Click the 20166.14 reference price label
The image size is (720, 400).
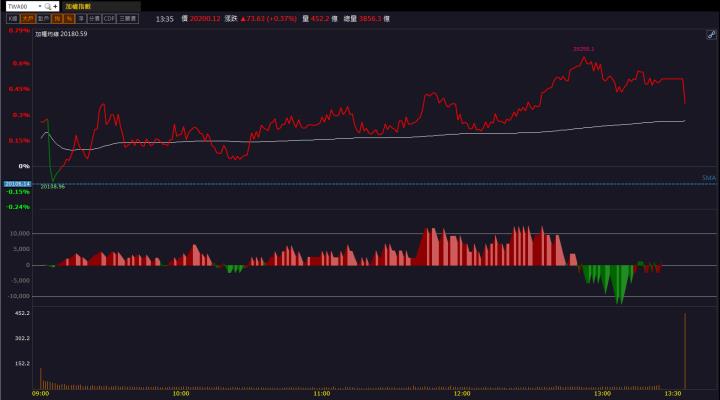tap(17, 184)
